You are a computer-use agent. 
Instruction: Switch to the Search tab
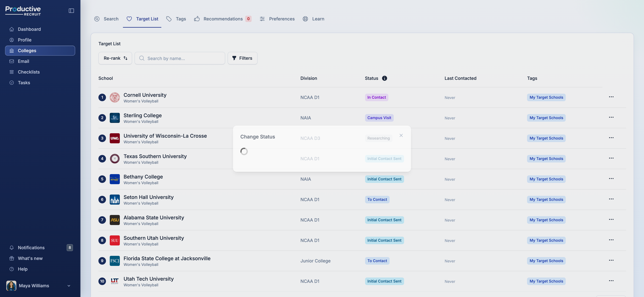coord(106,19)
